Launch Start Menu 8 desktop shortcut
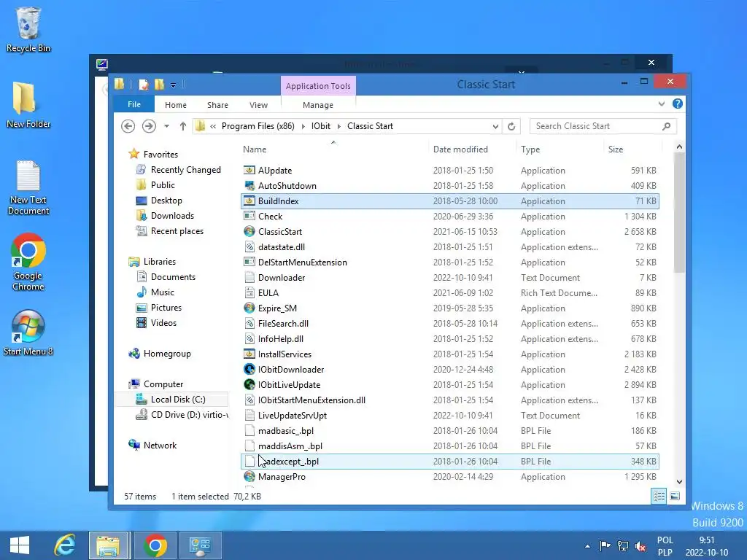Image resolution: width=747 pixels, height=560 pixels. tap(28, 332)
